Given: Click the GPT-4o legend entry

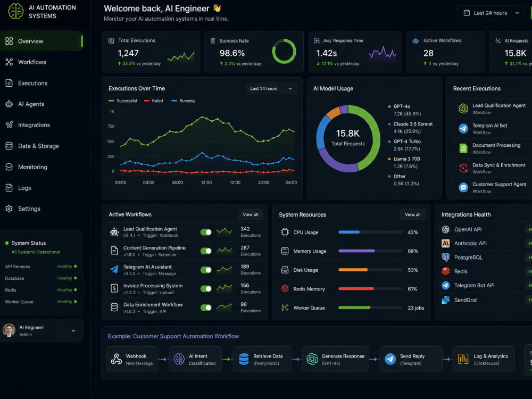Looking at the screenshot, I should tap(404, 110).
